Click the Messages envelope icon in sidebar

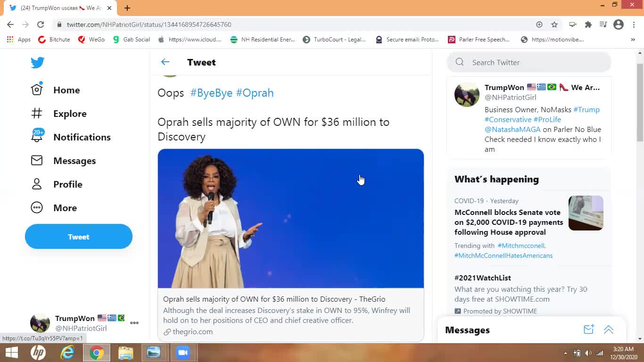(x=37, y=160)
